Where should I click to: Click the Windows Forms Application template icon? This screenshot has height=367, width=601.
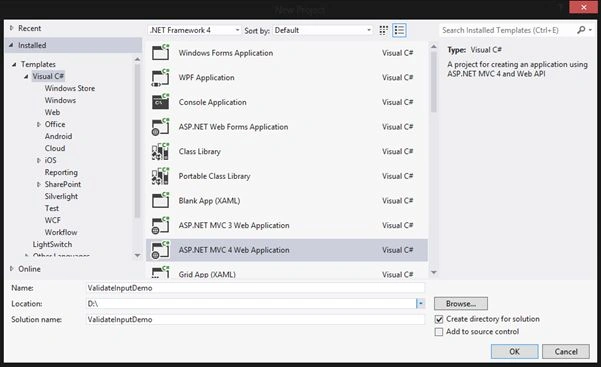[x=160, y=53]
